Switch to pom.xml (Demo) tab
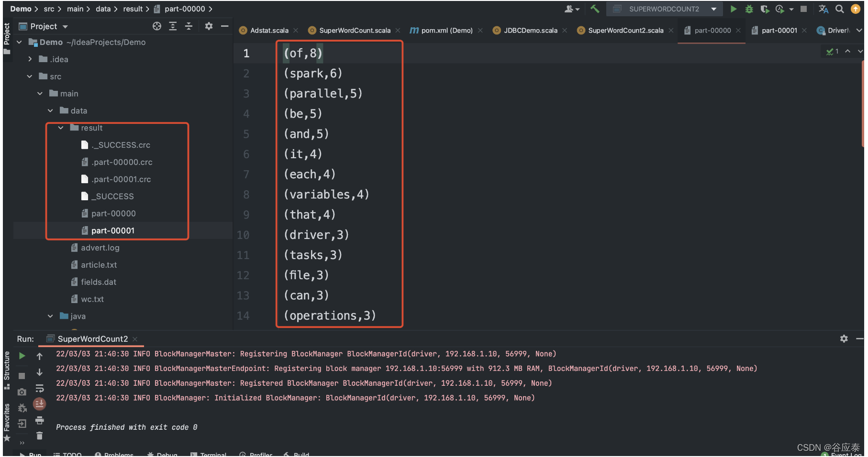This screenshot has width=868, height=457. pos(446,31)
